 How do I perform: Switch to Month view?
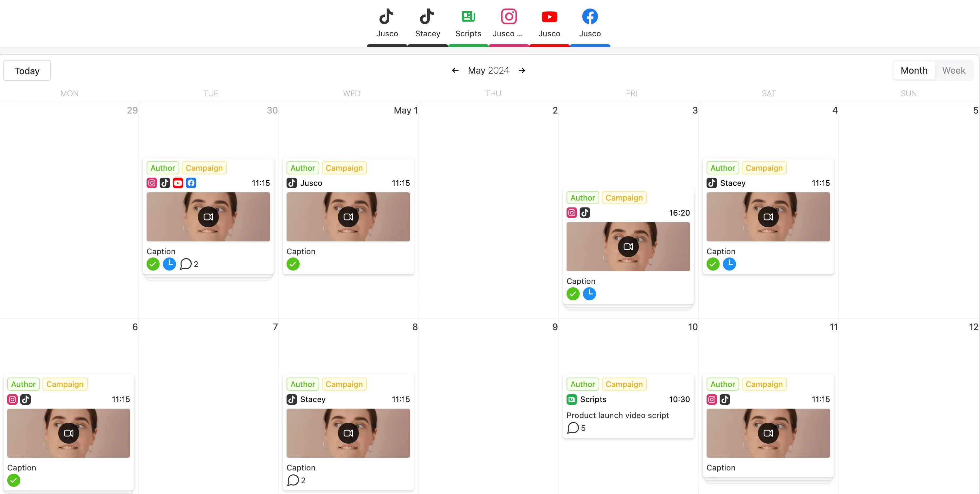coord(914,71)
